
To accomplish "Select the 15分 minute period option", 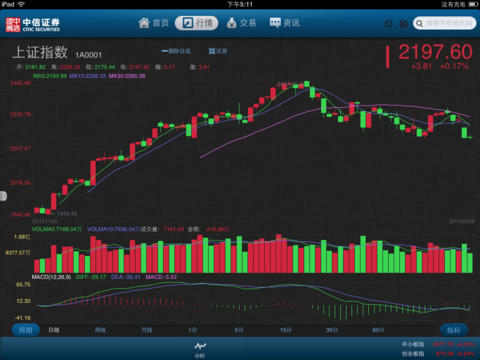I will [x=285, y=330].
